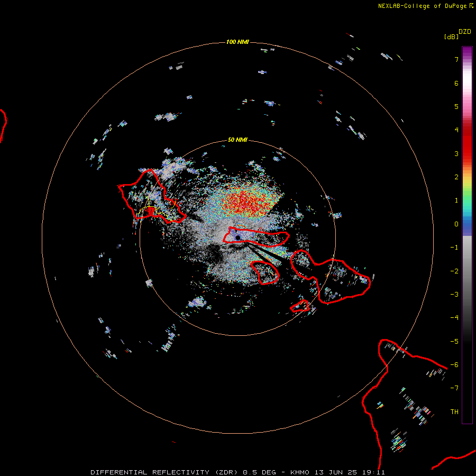The width and height of the screenshot is (476, 476).
Task: Click the "-1" value on the color scale
Action: point(454,248)
